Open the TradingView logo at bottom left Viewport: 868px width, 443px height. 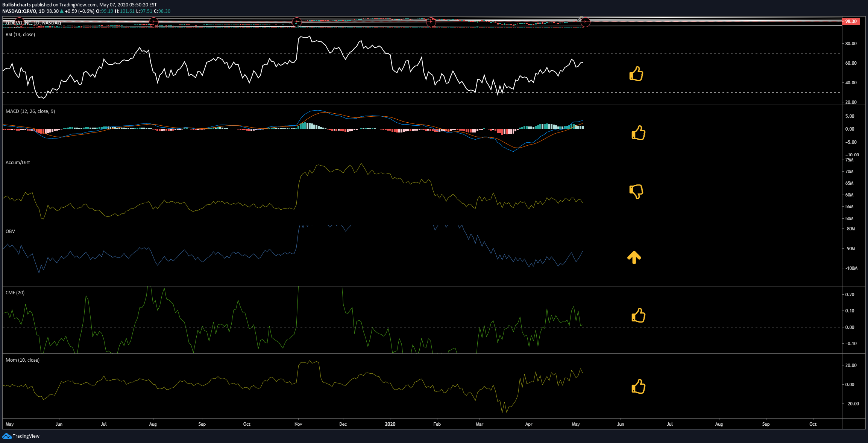point(7,436)
